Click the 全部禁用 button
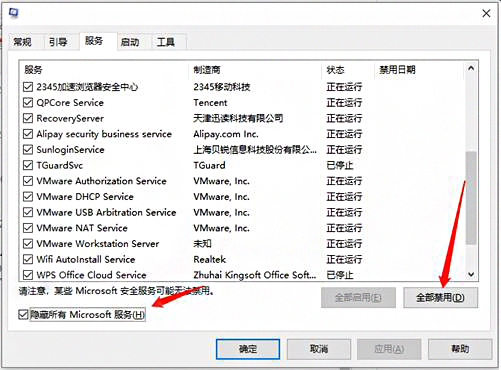Viewport: 501px width, 370px height. point(440,297)
